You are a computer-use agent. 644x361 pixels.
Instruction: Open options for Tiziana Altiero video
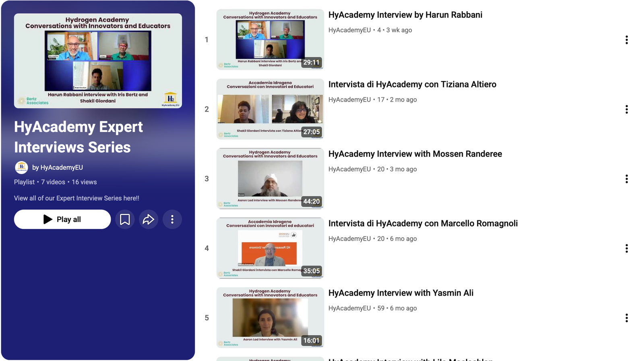627,109
